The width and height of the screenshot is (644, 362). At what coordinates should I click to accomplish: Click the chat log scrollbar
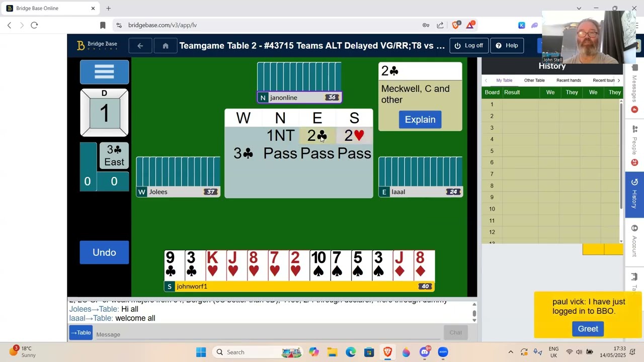pos(474,313)
